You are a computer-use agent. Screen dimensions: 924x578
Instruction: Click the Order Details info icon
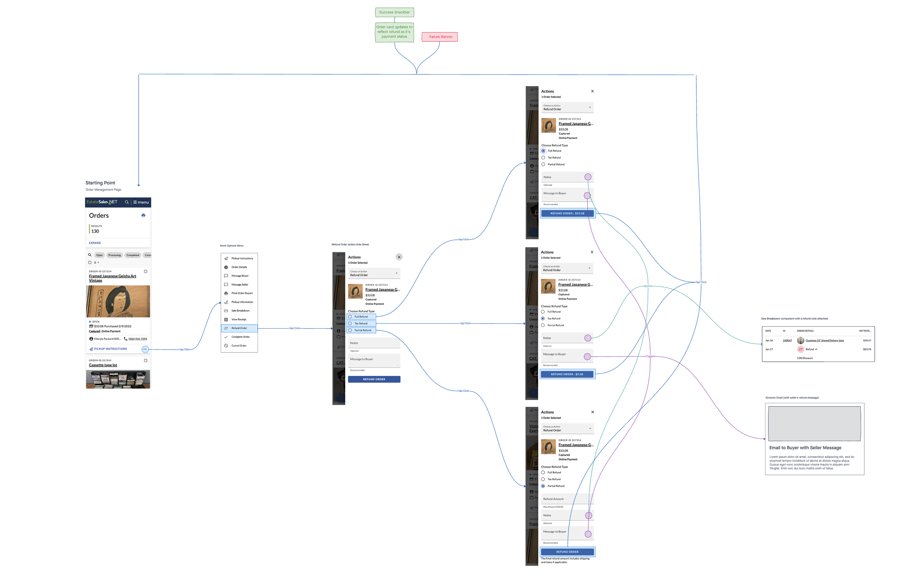coord(226,267)
